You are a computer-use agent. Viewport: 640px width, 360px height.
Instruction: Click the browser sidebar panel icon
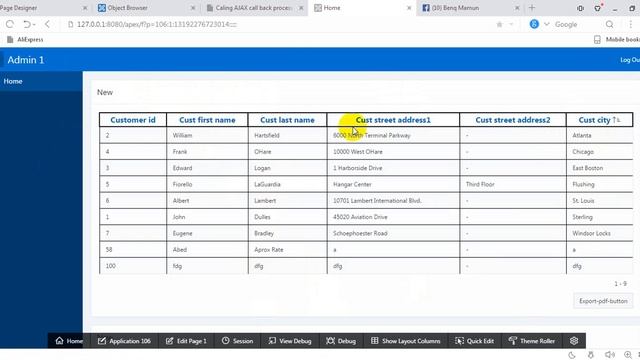(x=580, y=8)
